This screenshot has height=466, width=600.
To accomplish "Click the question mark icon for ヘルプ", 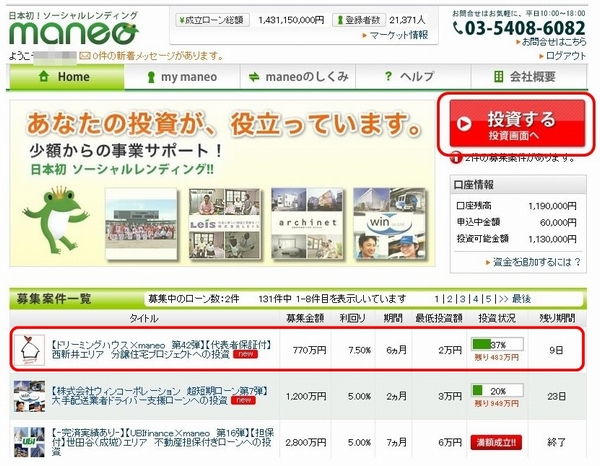I will 388,76.
